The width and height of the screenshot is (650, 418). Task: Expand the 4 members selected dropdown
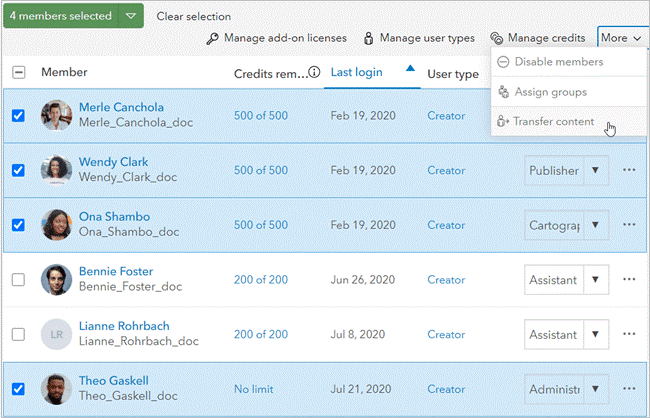pyautogui.click(x=131, y=16)
